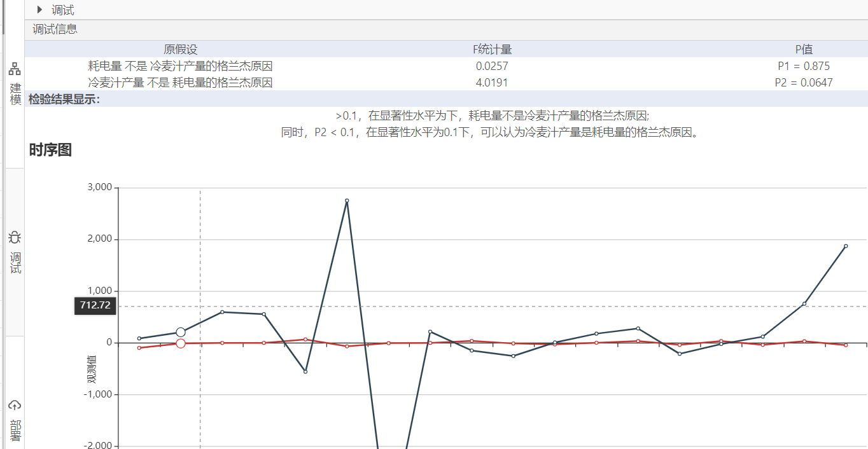Image resolution: width=868 pixels, height=449 pixels.
Task: Click the F statistic value 4.0191
Action: pos(492,82)
